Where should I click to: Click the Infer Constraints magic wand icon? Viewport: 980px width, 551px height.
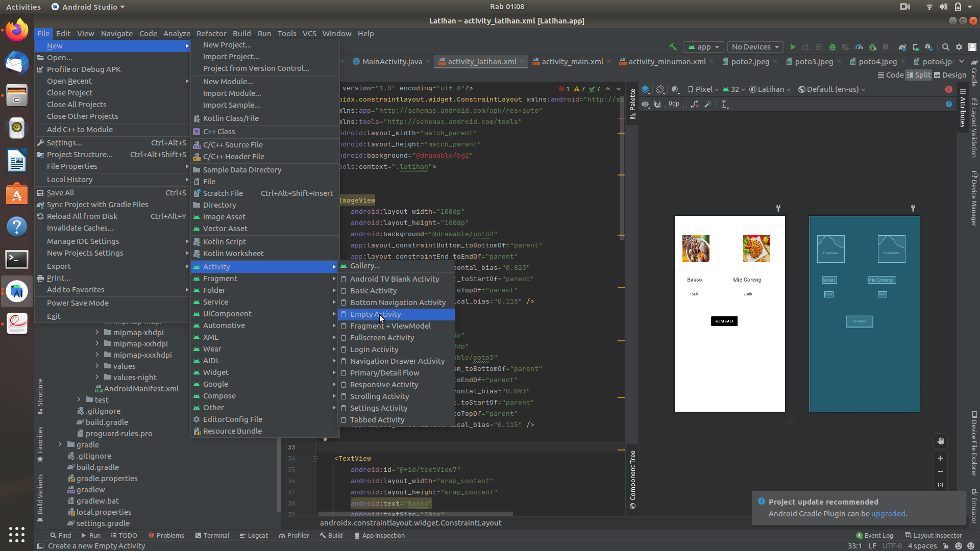(708, 104)
